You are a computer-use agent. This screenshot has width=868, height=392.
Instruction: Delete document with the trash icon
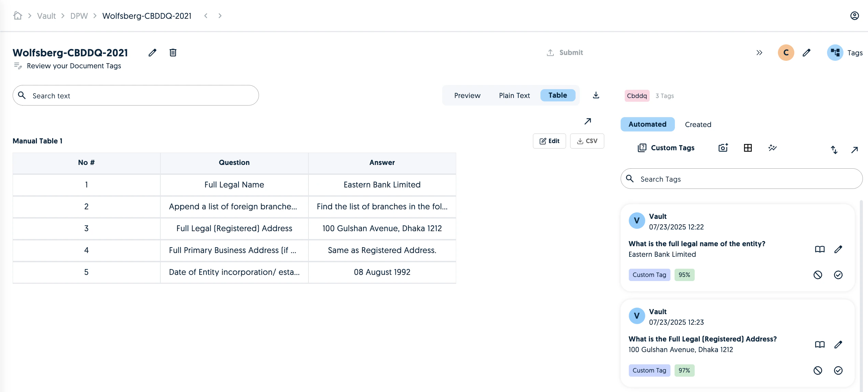click(173, 53)
